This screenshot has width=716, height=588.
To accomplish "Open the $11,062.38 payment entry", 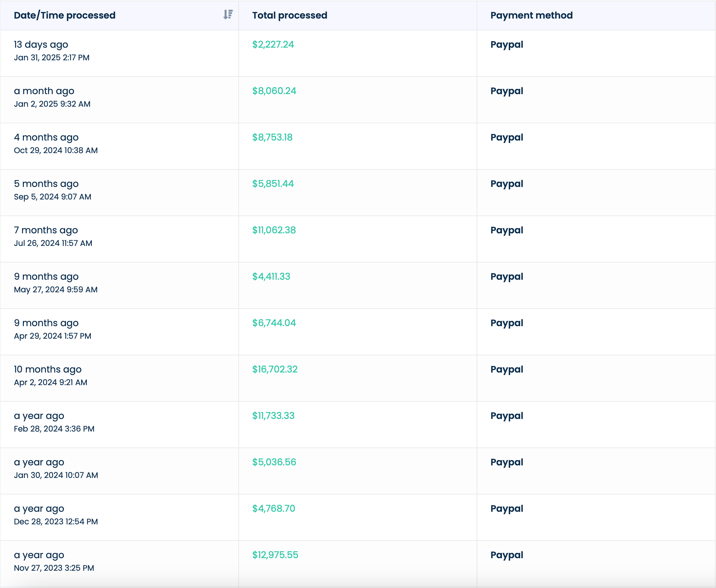I will [274, 230].
